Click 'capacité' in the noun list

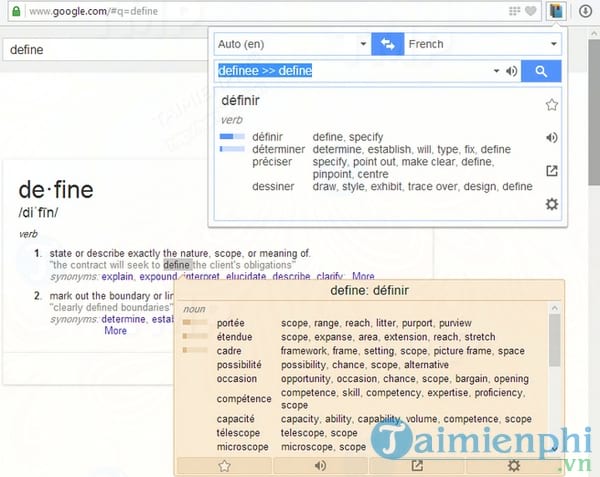[x=236, y=419]
